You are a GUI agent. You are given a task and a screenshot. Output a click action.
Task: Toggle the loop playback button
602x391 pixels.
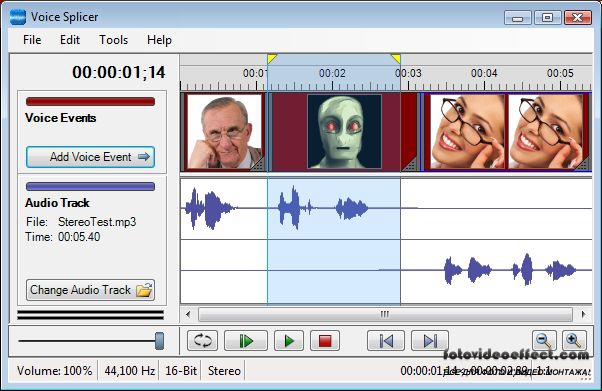[202, 340]
